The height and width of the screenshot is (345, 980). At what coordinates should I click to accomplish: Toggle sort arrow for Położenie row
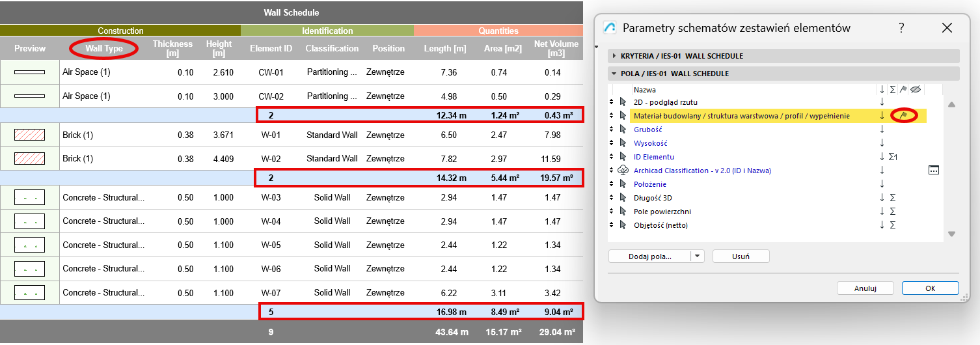click(882, 184)
